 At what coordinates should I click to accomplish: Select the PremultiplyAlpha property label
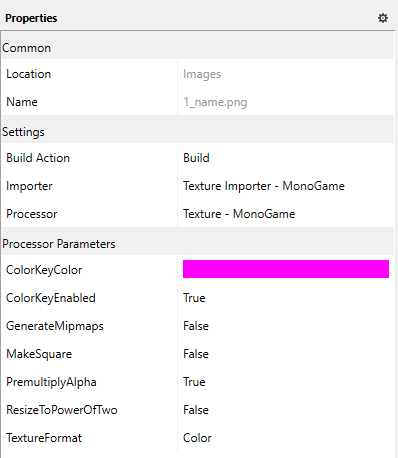pos(51,382)
